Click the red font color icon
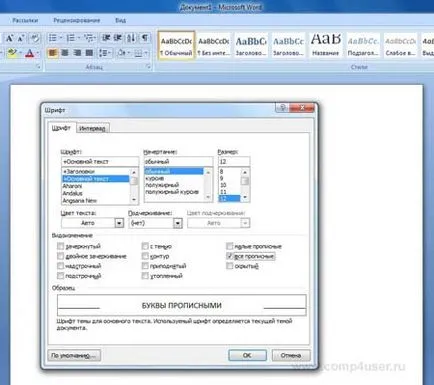Screen dimensions: 434x385 pos(30,53)
